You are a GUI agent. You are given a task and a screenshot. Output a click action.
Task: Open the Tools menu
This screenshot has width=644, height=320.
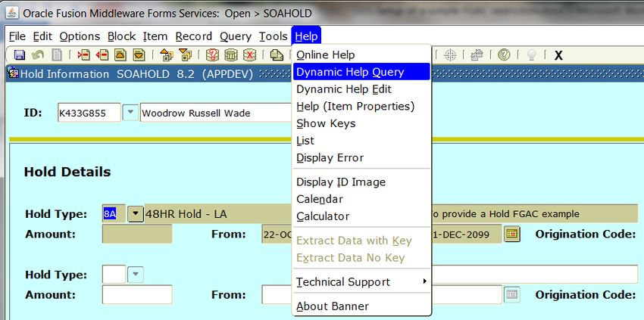(273, 36)
